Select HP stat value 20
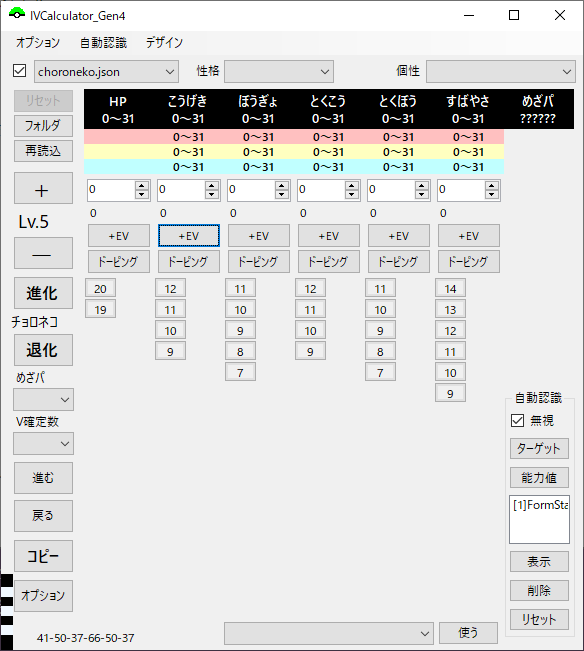 (x=100, y=288)
